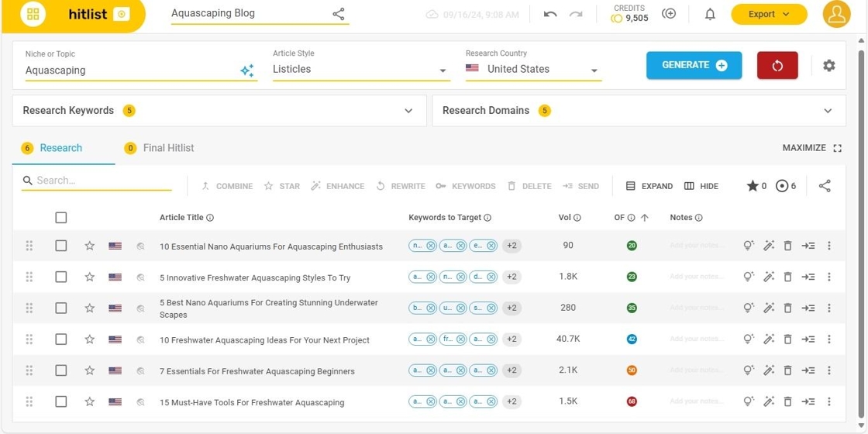Screen dimensions: 868x434
Task: Check the 10 Freshwater Aquascaping Ideas row checkbox
Action: pos(61,339)
